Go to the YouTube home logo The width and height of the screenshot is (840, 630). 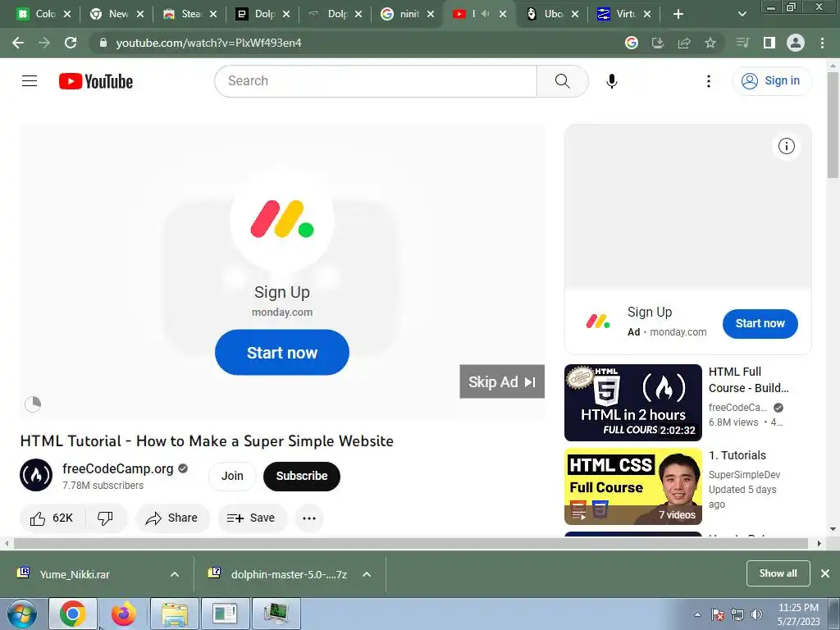click(96, 81)
